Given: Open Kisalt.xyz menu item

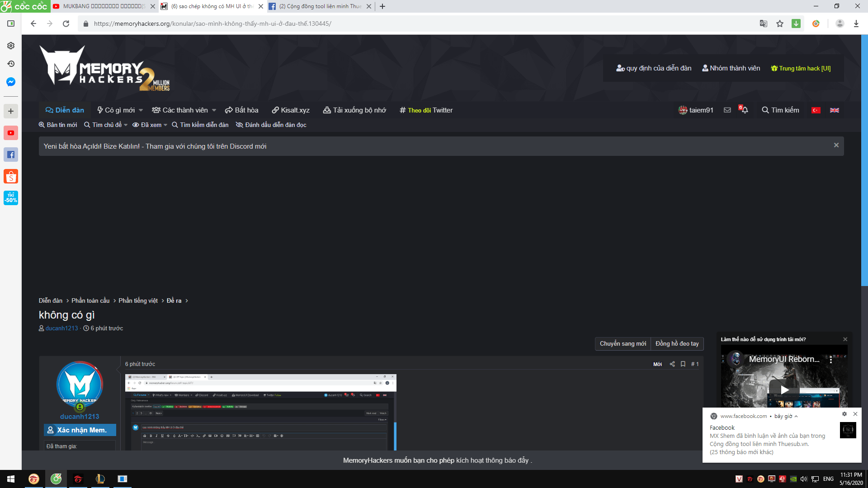Looking at the screenshot, I should coord(290,110).
